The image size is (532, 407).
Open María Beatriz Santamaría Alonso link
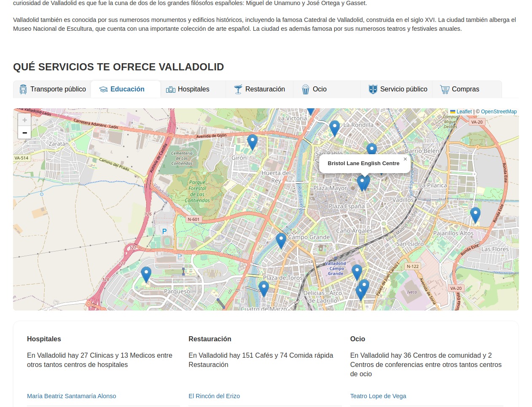point(71,396)
